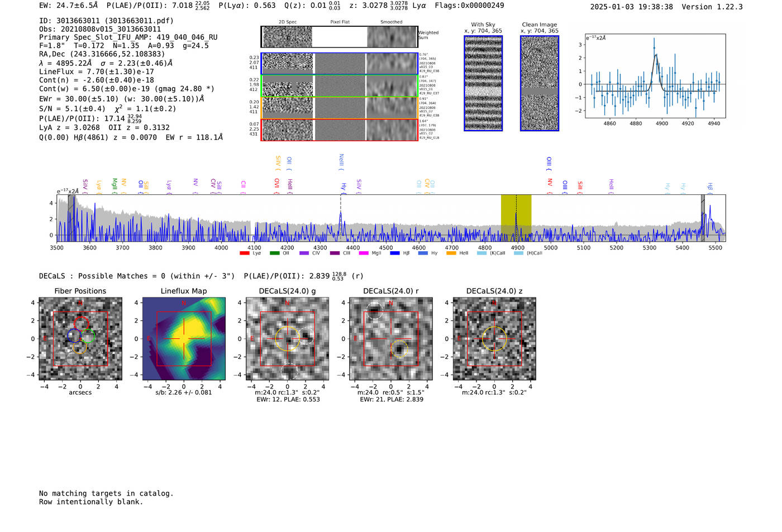Image resolution: width=782 pixels, height=532 pixels.
Task: Open the DECaLS(24.0) r image
Action: pos(391,339)
